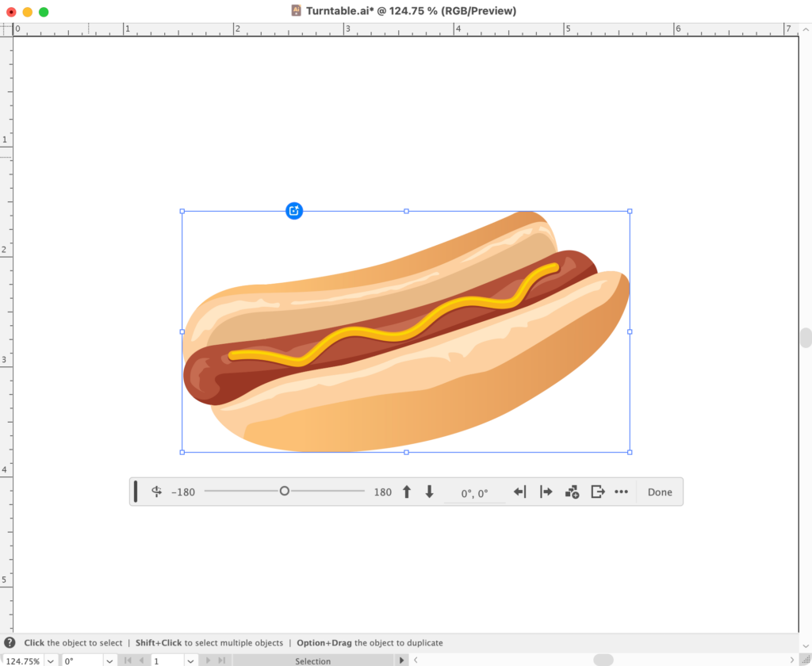Image resolution: width=812 pixels, height=666 pixels.
Task: Click the Turntable widget on the bounding box
Action: (294, 211)
